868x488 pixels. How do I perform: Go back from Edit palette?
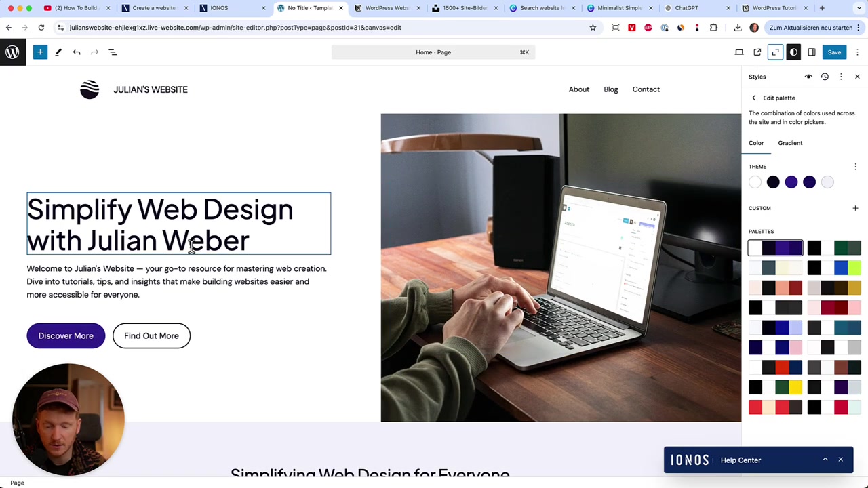pyautogui.click(x=753, y=98)
